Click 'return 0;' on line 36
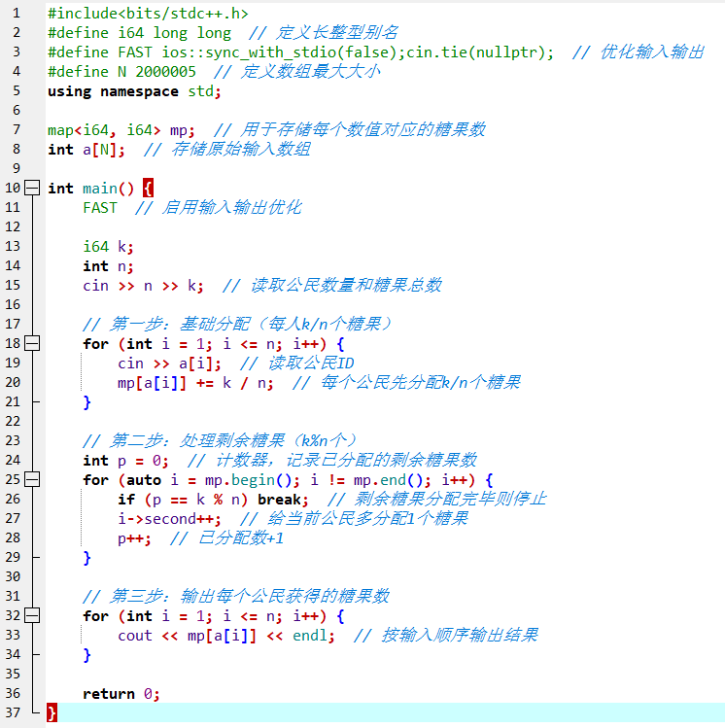This screenshot has width=725, height=728. (121, 694)
